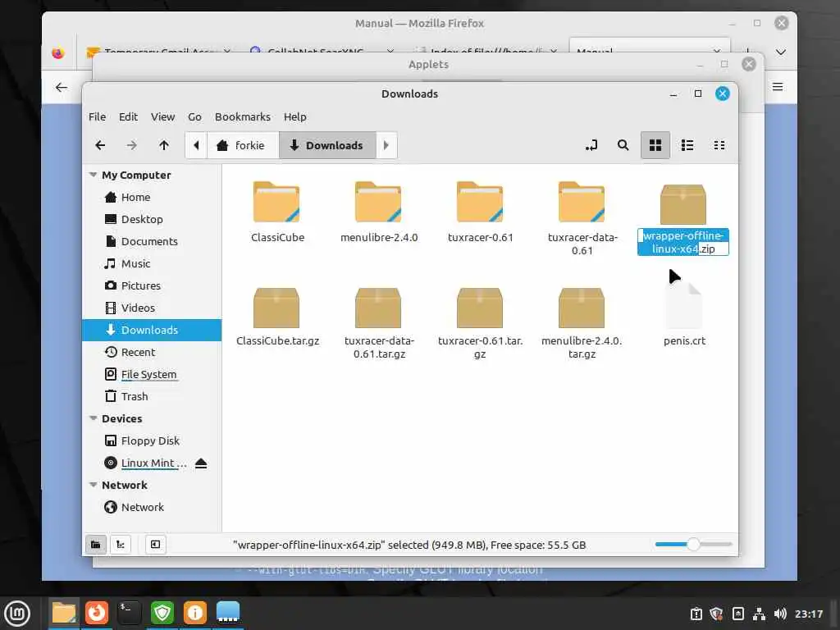840x630 pixels.
Task: Eject the Linux Mint disc
Action: (201, 463)
